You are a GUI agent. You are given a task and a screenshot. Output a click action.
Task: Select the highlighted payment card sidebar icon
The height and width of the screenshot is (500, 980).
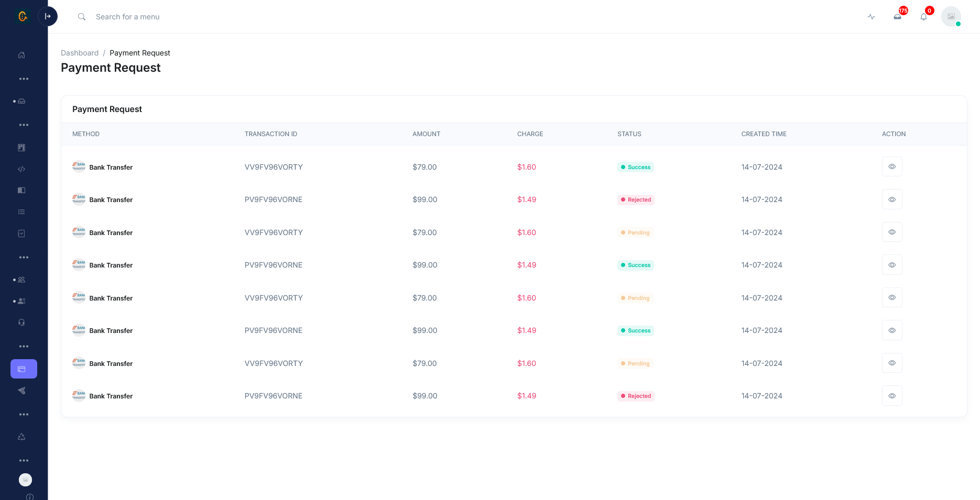pyautogui.click(x=24, y=369)
